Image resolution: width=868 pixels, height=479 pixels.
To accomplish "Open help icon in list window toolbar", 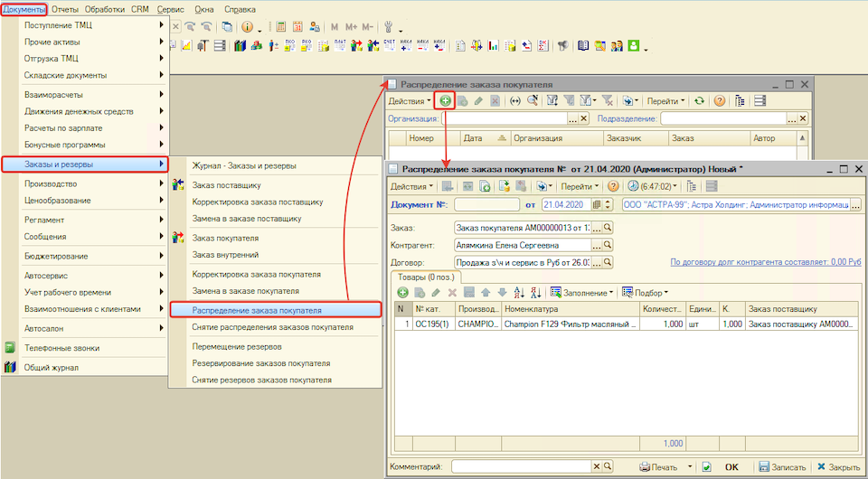I will click(719, 101).
